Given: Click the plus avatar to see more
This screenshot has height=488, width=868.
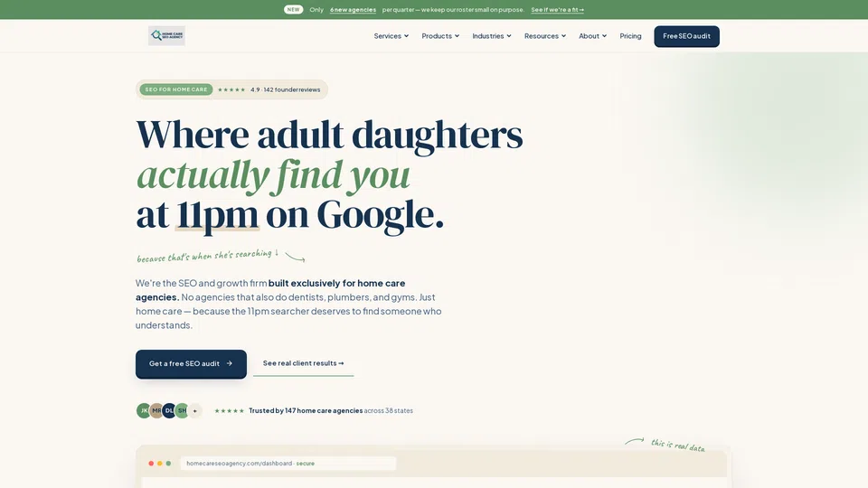Looking at the screenshot, I should tap(195, 411).
